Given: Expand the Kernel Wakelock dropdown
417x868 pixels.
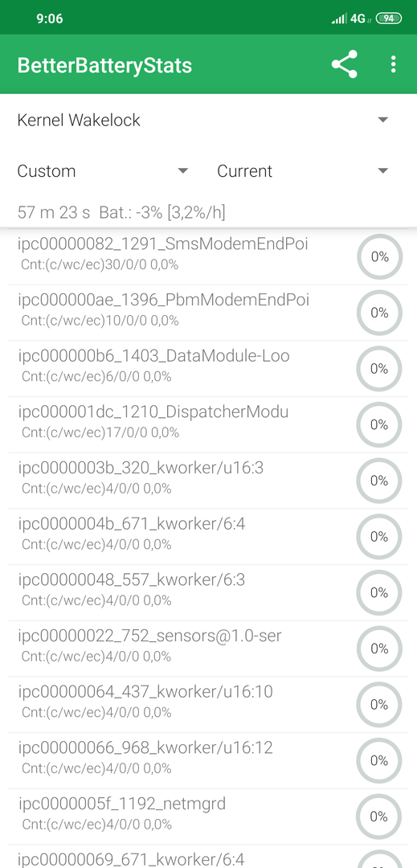Looking at the screenshot, I should (202, 120).
